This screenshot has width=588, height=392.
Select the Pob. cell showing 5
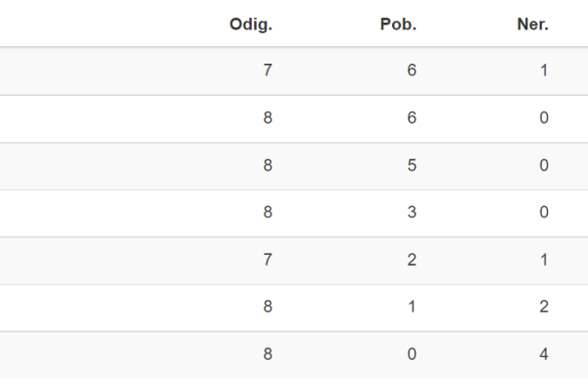click(412, 165)
